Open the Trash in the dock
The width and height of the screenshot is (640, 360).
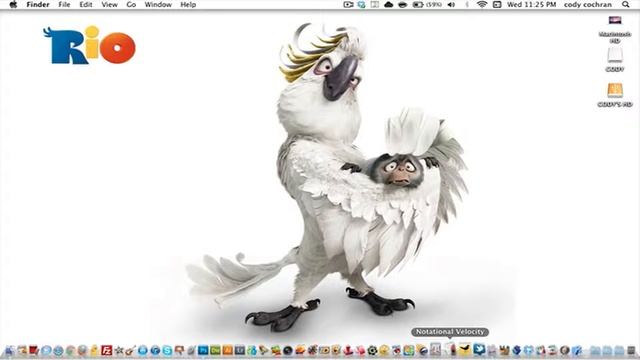coord(631,350)
